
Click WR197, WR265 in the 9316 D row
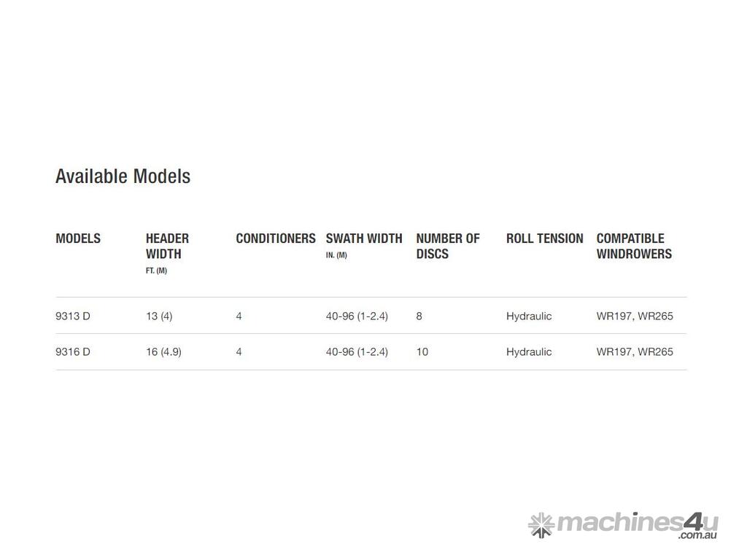[x=635, y=352]
